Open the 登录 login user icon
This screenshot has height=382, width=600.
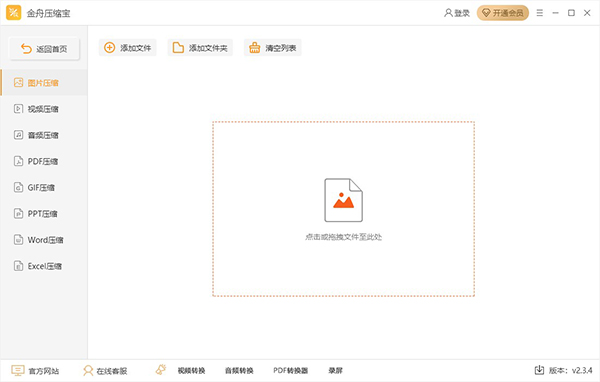pyautogui.click(x=448, y=13)
